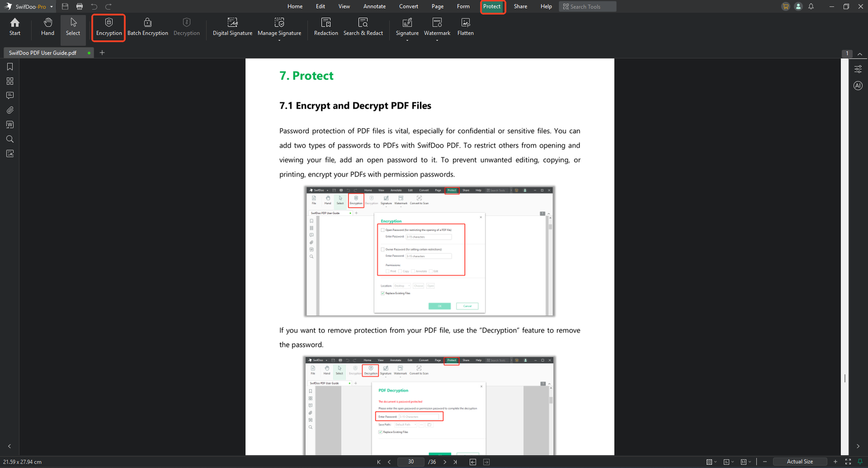The image size is (868, 468).
Task: Open the Encryption tool
Action: pyautogui.click(x=109, y=27)
